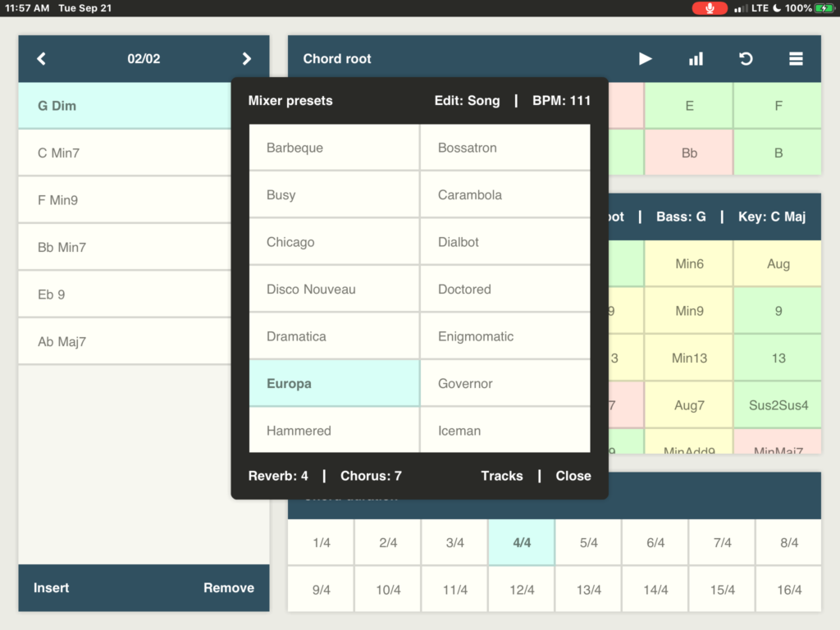
Task: Click the undo arrow icon
Action: 746,59
